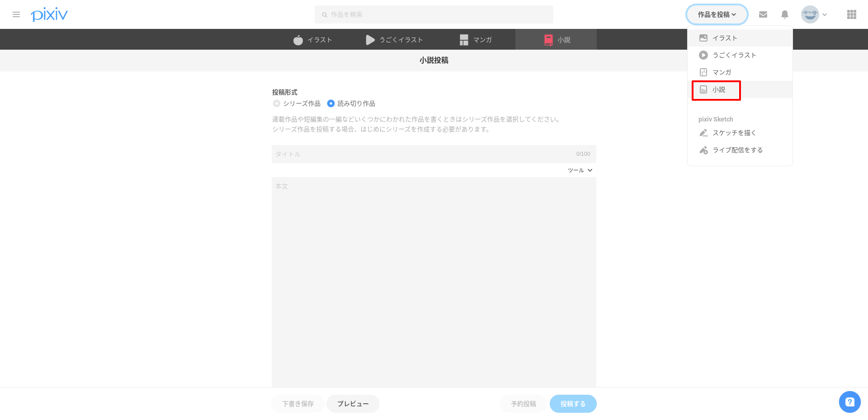Image resolution: width=868 pixels, height=420 pixels.
Task: Expand the chevron next to the avatar
Action: [825, 14]
